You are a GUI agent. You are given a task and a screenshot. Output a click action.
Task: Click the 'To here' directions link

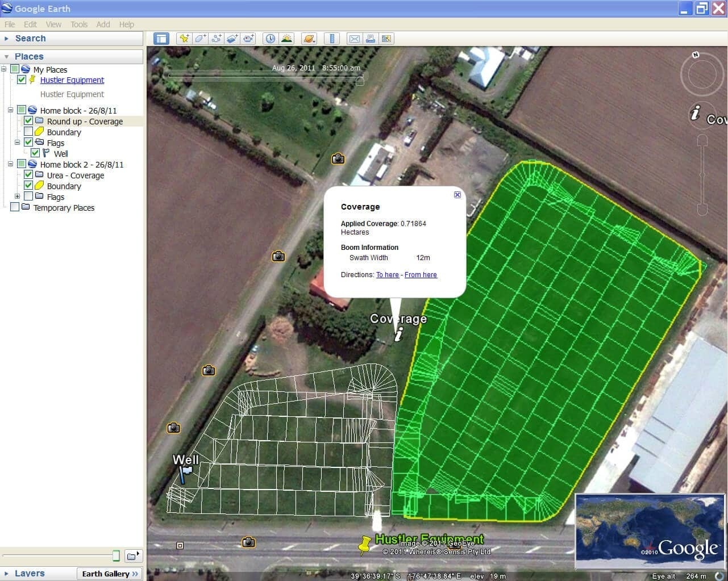click(388, 275)
